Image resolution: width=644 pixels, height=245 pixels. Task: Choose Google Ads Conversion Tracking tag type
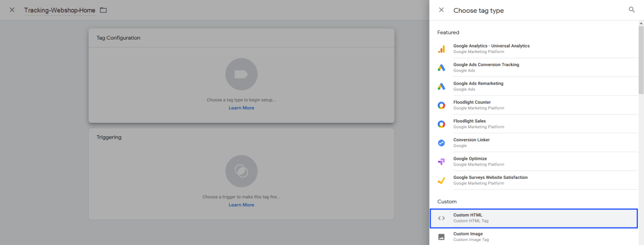point(534,68)
